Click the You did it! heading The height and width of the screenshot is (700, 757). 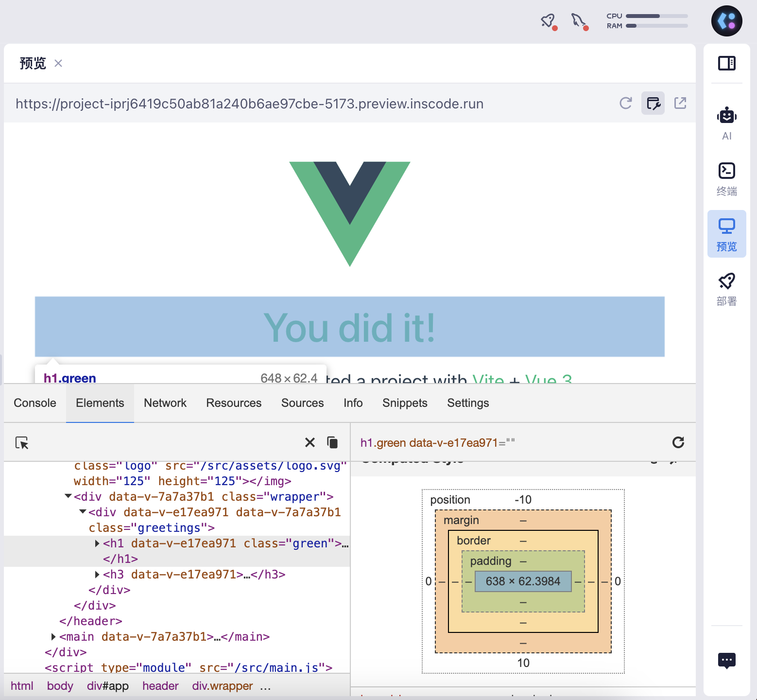click(x=350, y=328)
